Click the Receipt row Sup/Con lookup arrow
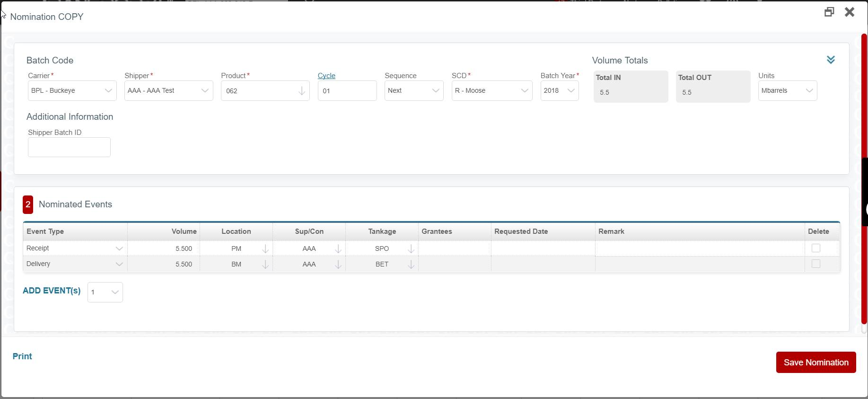Viewport: 868px width, 399px height. pyautogui.click(x=338, y=248)
